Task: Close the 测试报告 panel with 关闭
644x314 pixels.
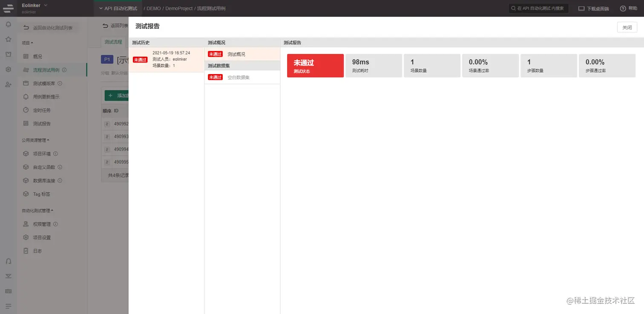Action: [627, 27]
